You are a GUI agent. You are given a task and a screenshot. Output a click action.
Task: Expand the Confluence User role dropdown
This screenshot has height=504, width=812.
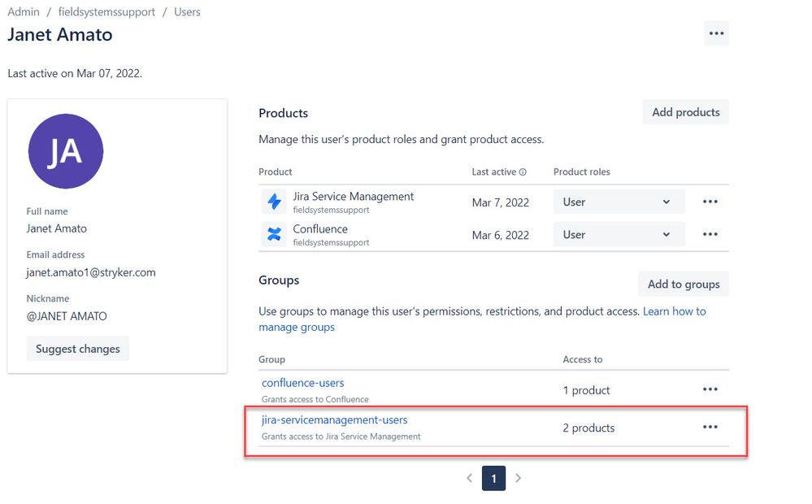619,235
